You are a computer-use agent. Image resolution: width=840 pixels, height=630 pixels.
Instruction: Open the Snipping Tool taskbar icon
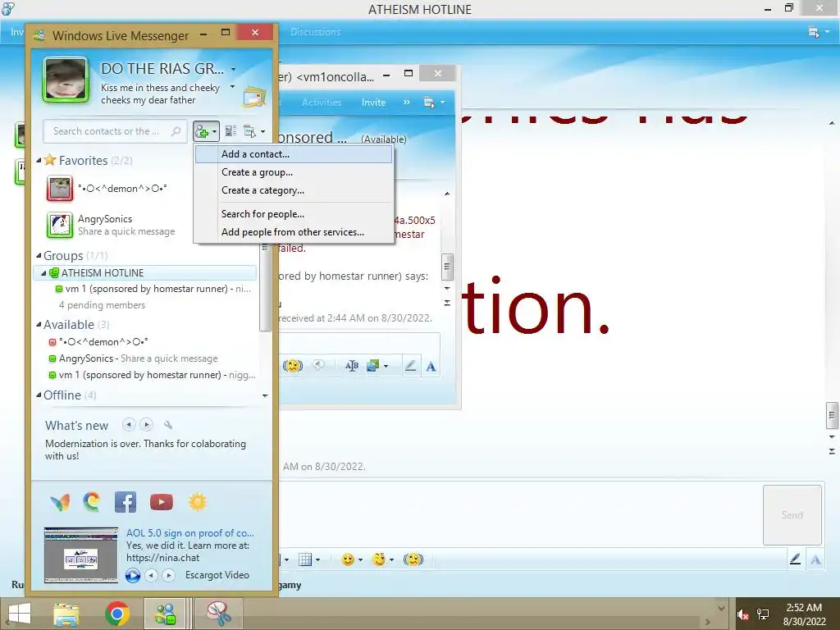point(218,614)
